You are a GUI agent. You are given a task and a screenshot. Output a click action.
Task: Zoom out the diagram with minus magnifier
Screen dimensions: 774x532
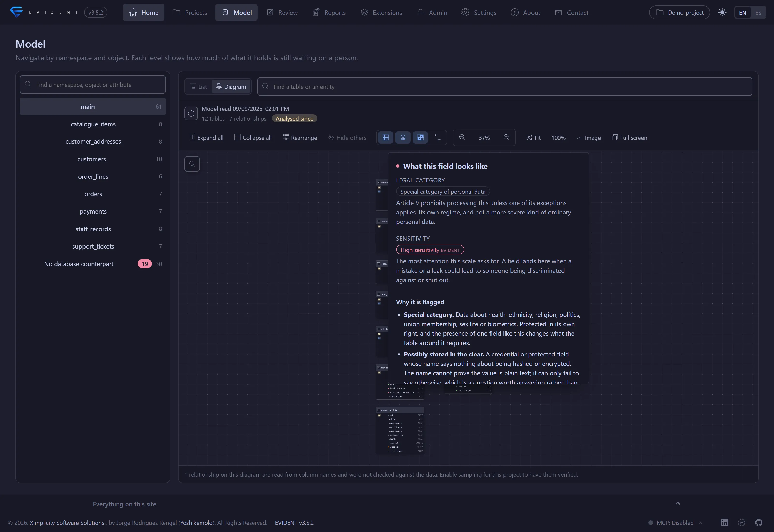[462, 137]
